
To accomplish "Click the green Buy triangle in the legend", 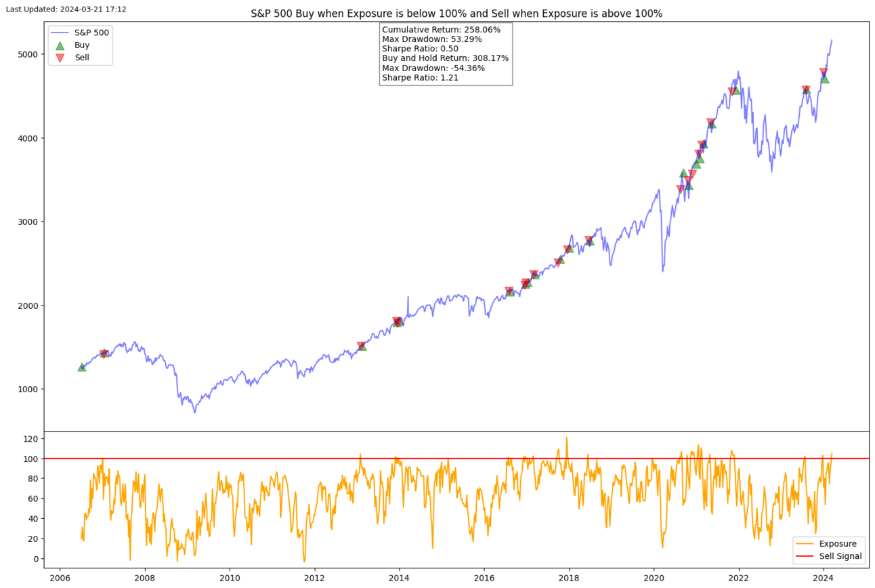I will [x=60, y=45].
